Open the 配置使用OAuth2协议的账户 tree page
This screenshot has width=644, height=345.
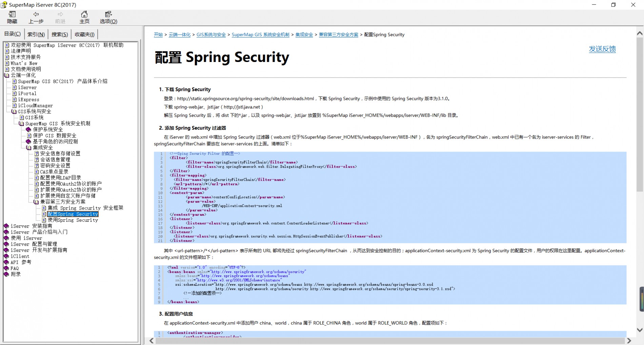tap(71, 184)
